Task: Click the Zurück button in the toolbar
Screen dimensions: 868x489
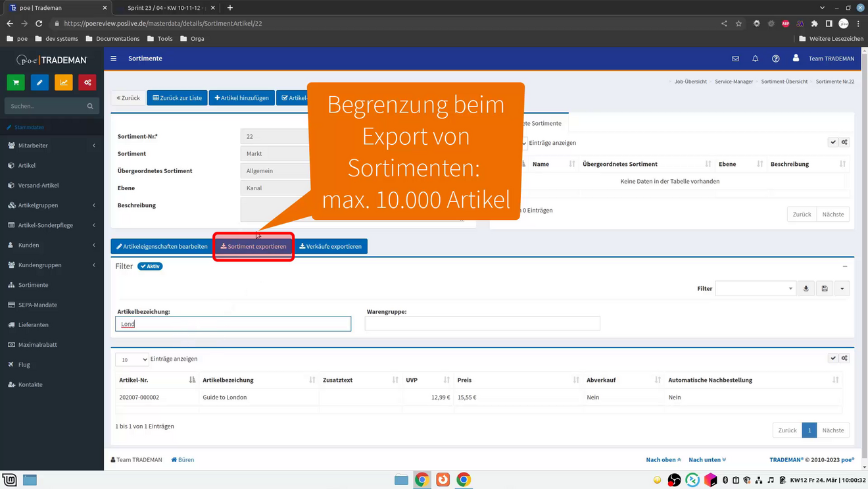Action: tap(128, 98)
